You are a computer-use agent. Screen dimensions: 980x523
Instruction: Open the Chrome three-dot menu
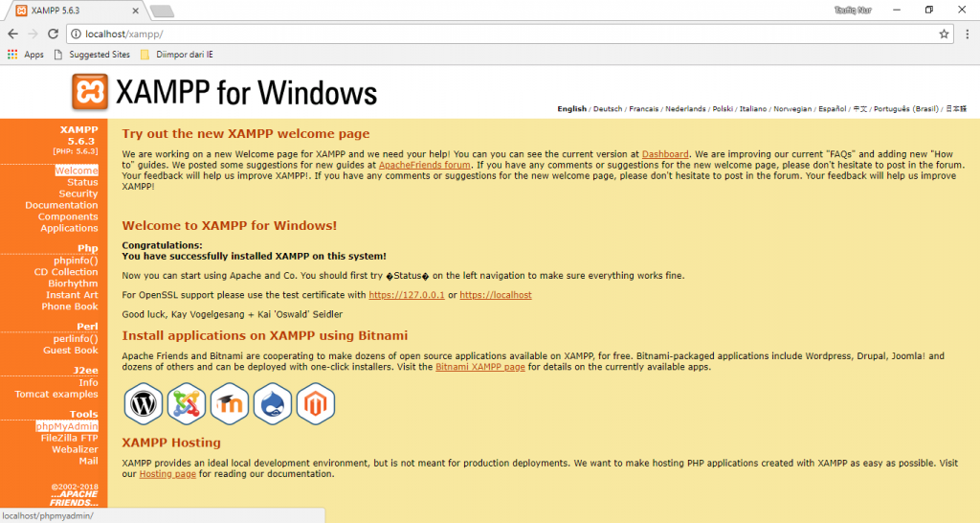point(969,34)
